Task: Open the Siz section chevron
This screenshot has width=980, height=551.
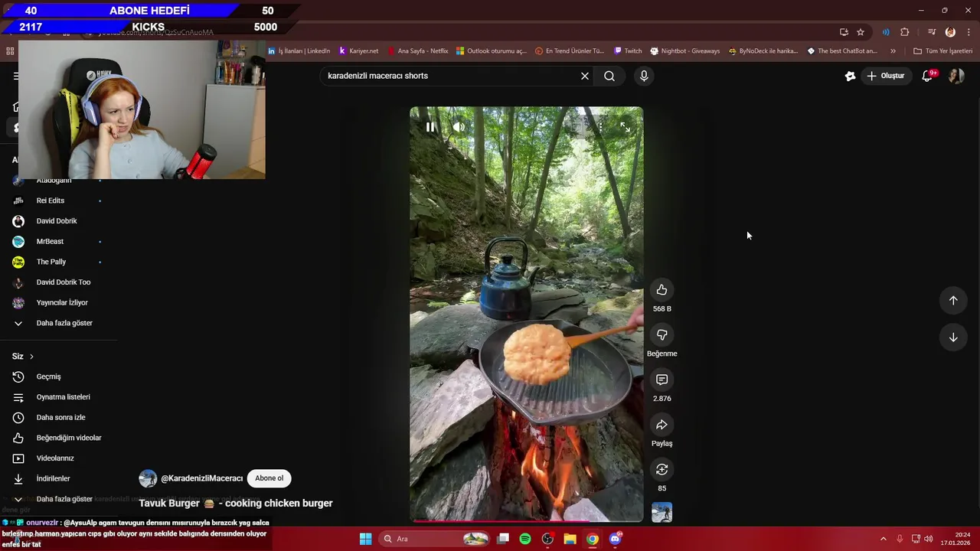Action: click(31, 357)
